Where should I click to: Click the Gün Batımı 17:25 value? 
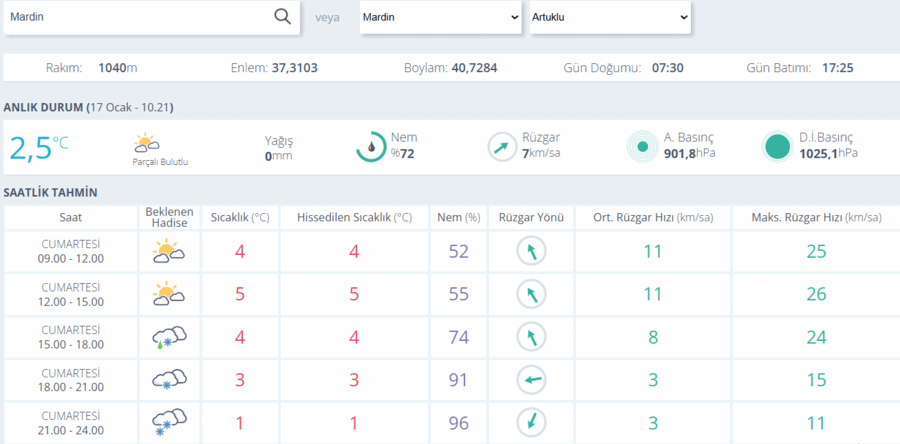point(837,68)
